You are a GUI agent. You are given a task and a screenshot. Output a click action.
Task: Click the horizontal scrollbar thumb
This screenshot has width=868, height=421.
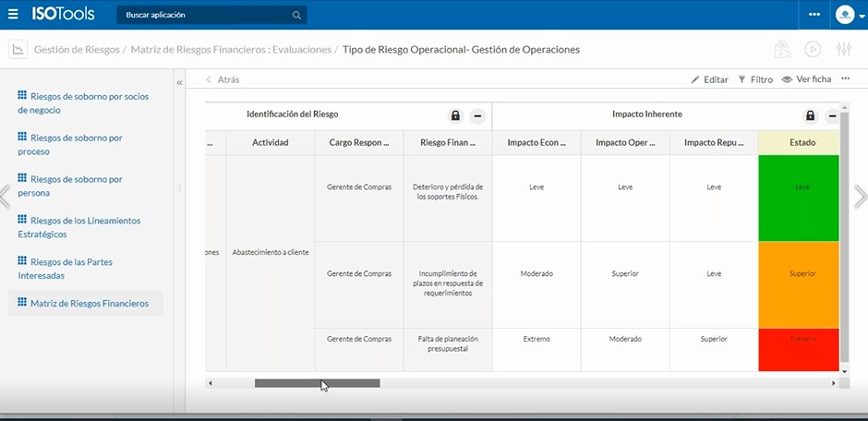coord(317,383)
